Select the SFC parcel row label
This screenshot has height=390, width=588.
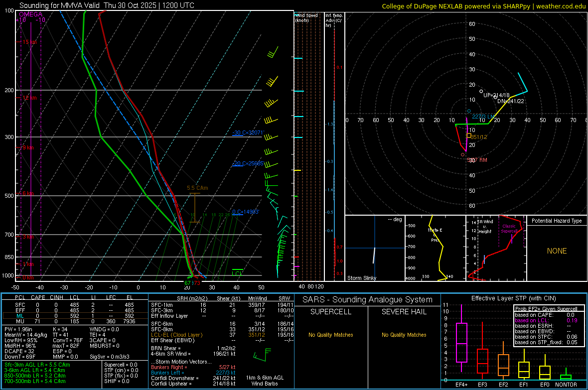point(20,305)
